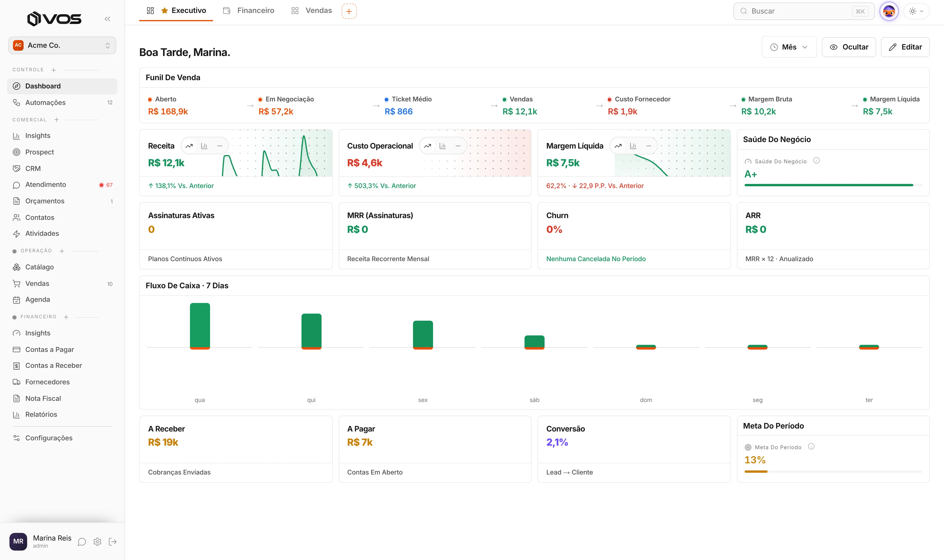Screen dimensions: 944x560
Task: Open Nota Fiscal item
Action: tap(62, 399)
